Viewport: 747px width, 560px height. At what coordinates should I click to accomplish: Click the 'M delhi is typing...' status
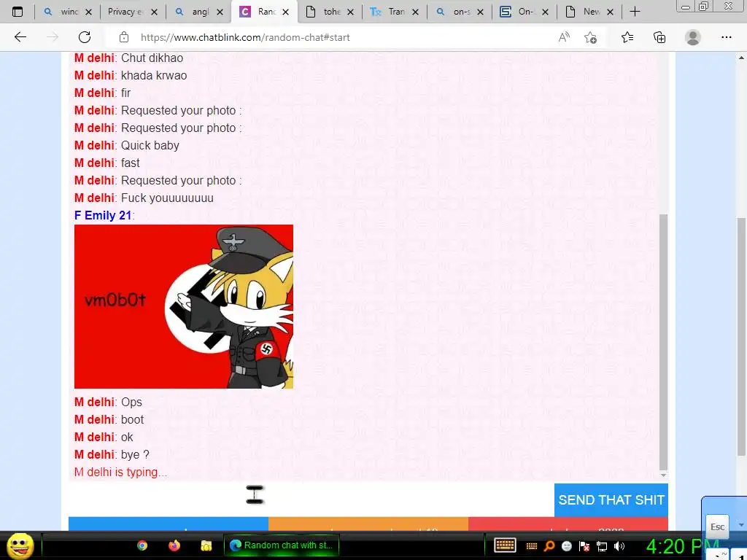(120, 472)
